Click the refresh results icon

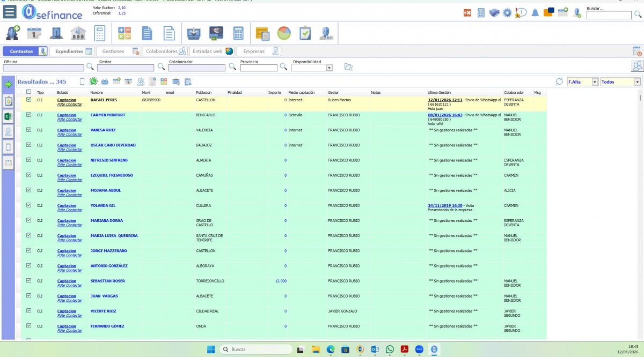tap(559, 82)
